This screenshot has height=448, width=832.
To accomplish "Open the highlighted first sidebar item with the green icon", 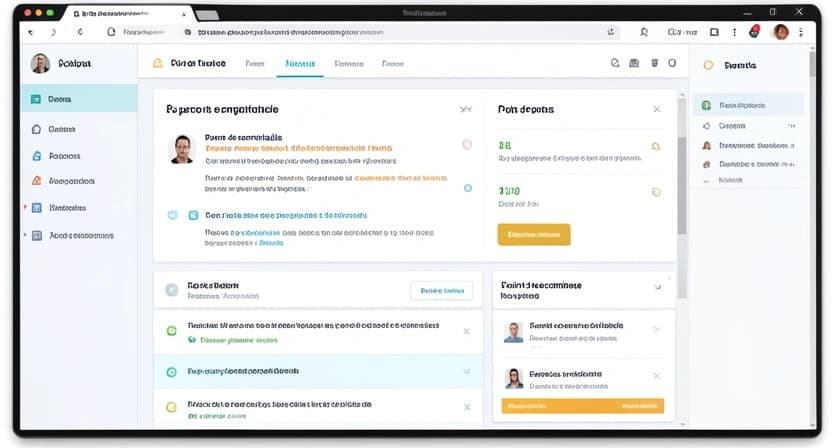I will pos(79,99).
